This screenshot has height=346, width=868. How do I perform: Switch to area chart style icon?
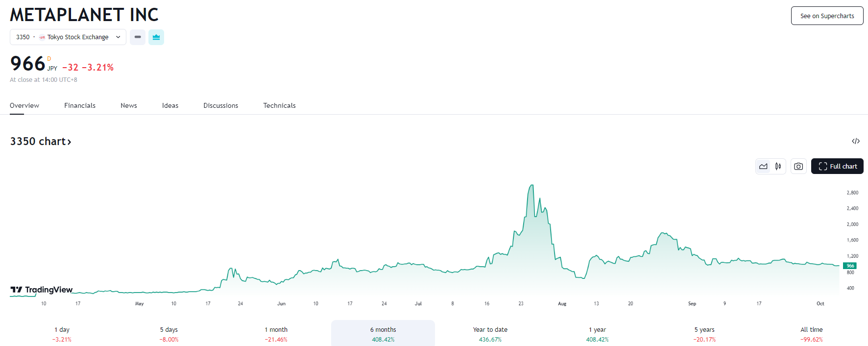(x=763, y=166)
